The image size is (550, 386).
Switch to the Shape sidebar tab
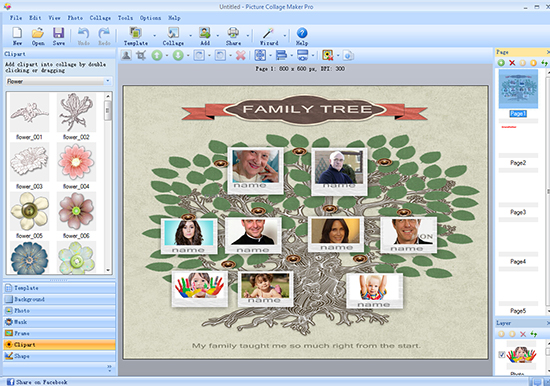[59, 356]
